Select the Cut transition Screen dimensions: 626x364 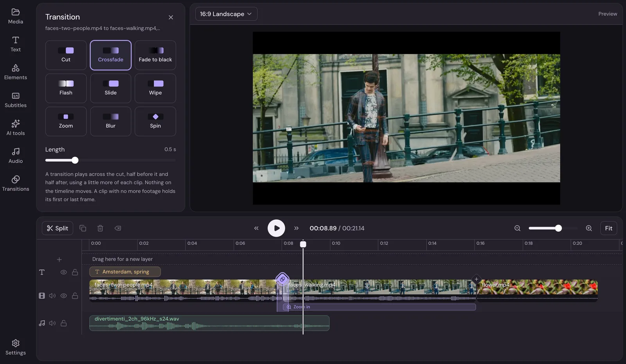tap(66, 55)
